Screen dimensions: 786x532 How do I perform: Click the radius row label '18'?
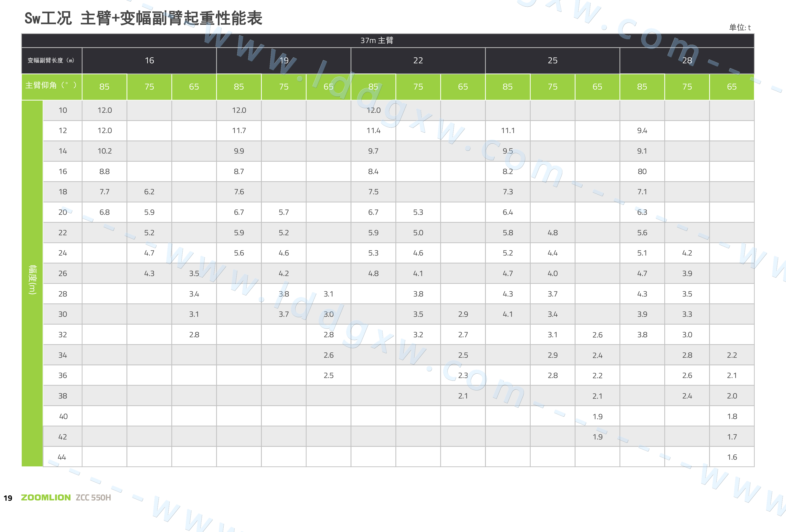(x=63, y=192)
